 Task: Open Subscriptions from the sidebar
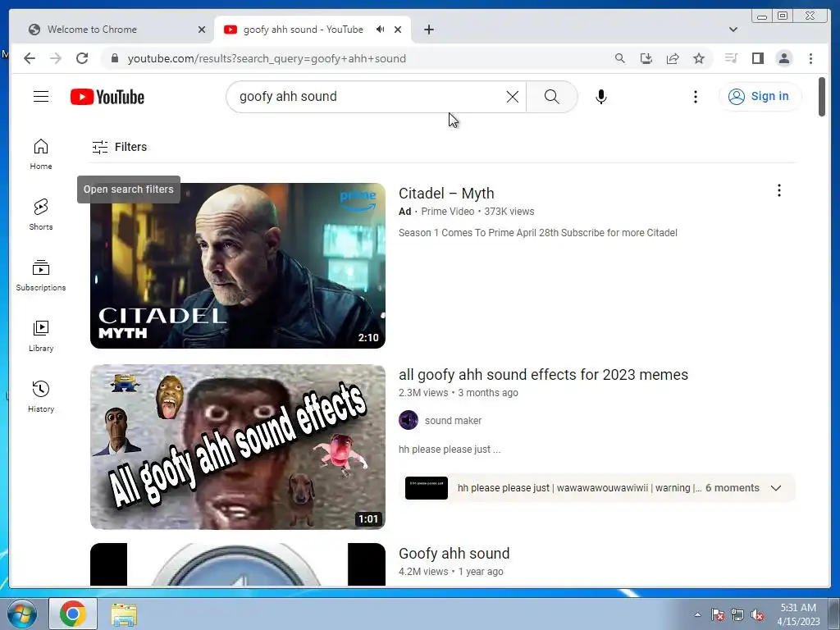(41, 276)
